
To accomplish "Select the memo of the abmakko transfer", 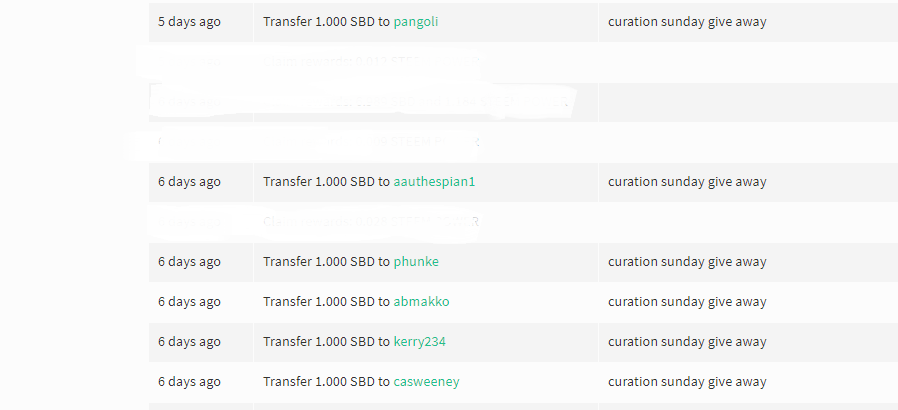I will tap(687, 302).
